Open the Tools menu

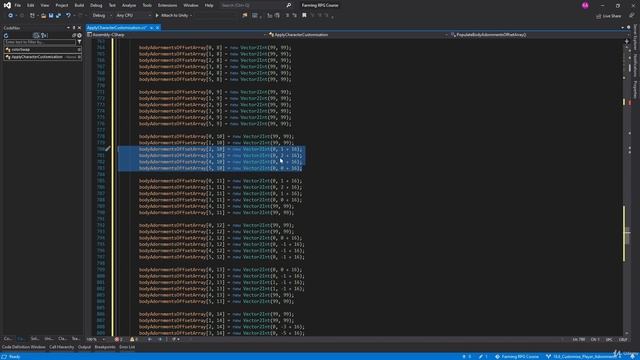tap(147, 5)
